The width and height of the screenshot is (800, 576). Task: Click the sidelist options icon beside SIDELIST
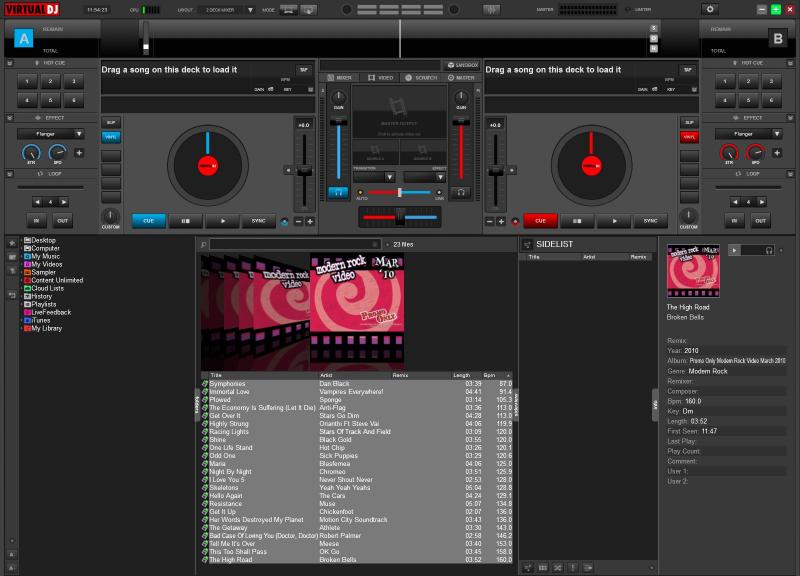pyautogui.click(x=527, y=244)
